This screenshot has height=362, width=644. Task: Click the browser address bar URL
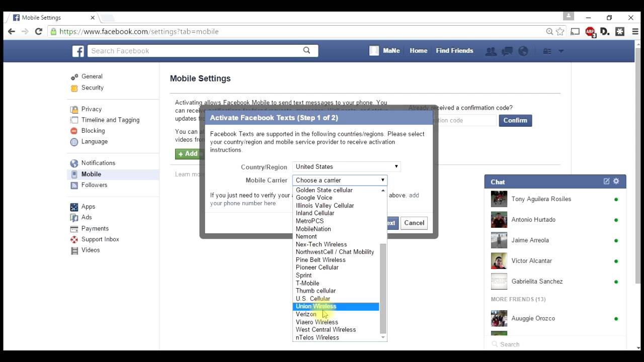click(139, 31)
